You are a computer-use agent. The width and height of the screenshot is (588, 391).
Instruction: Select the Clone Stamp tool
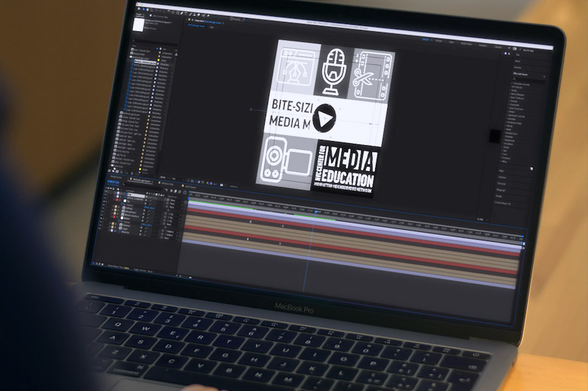[x=195, y=15]
